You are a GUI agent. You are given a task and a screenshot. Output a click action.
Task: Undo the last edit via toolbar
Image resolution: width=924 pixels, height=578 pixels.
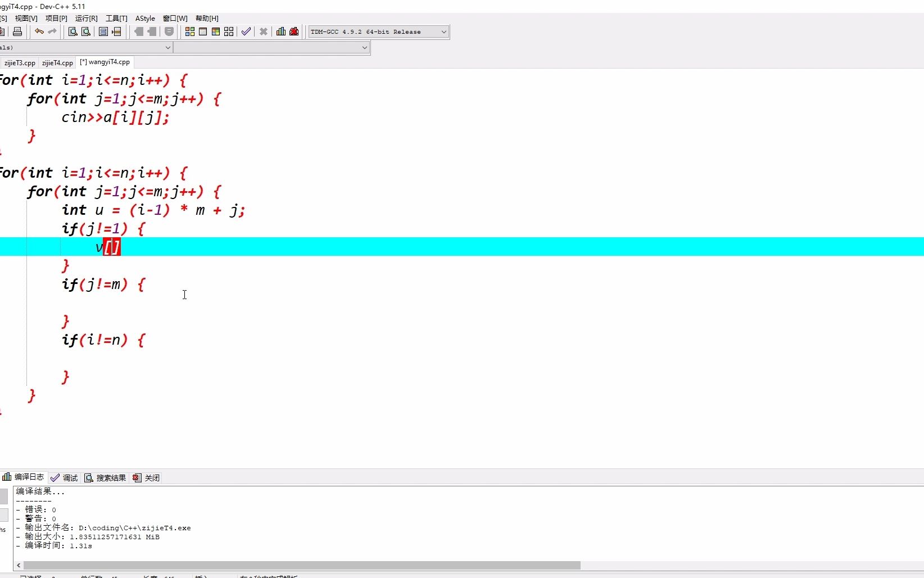coord(39,31)
